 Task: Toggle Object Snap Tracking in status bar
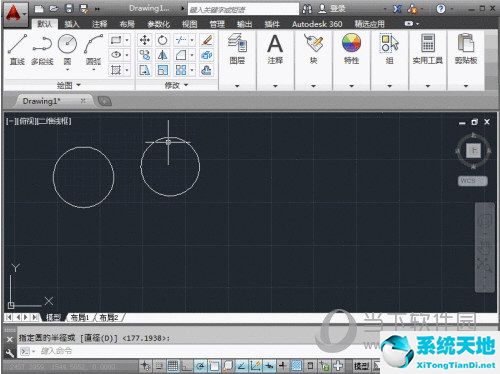pos(241,366)
